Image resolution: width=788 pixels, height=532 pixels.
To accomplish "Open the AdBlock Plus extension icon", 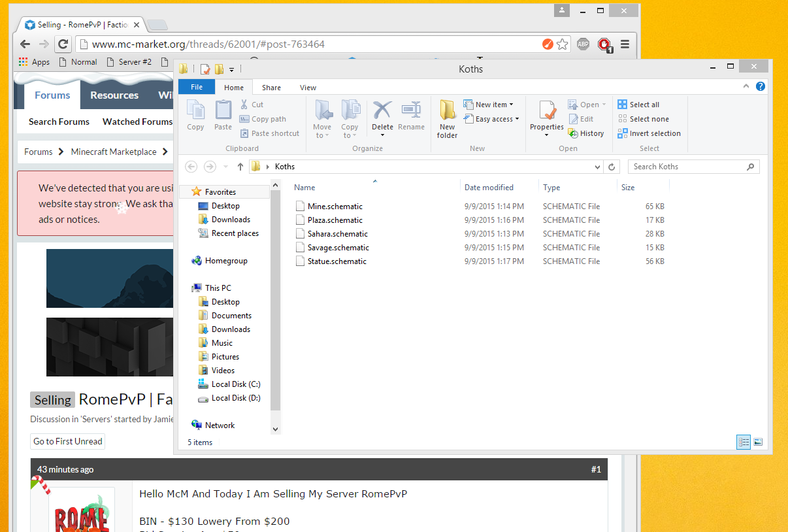I will (x=583, y=44).
